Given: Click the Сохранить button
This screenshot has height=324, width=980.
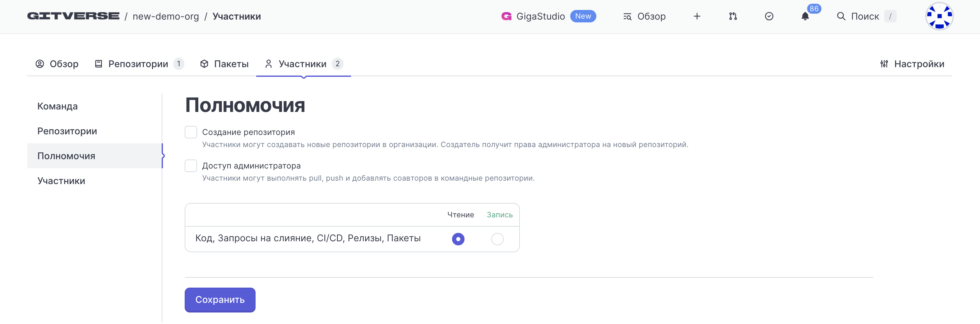Looking at the screenshot, I should coord(220,300).
